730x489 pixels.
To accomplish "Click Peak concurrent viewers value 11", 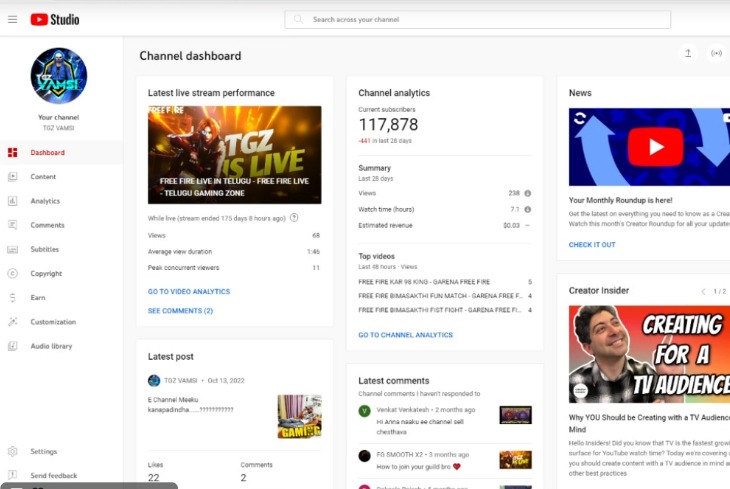I will (x=316, y=268).
